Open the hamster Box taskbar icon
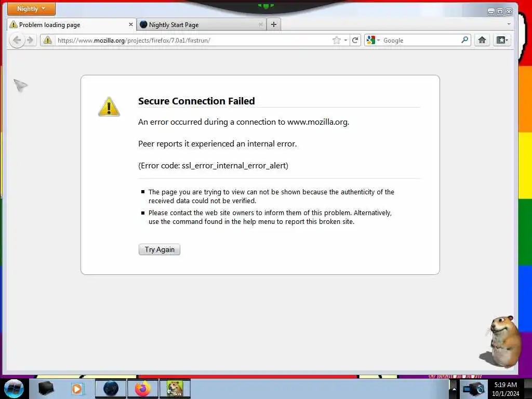Screen dimensions: 532x399 [x=175, y=389]
